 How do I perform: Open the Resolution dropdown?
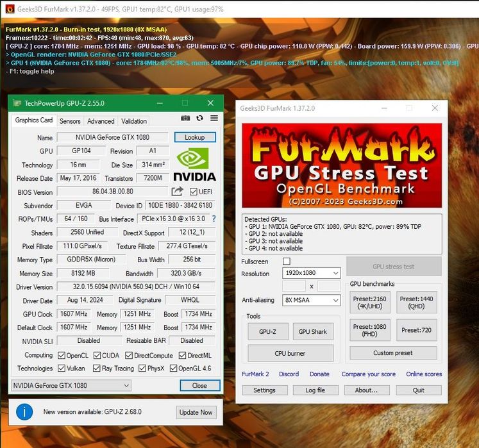click(x=311, y=272)
